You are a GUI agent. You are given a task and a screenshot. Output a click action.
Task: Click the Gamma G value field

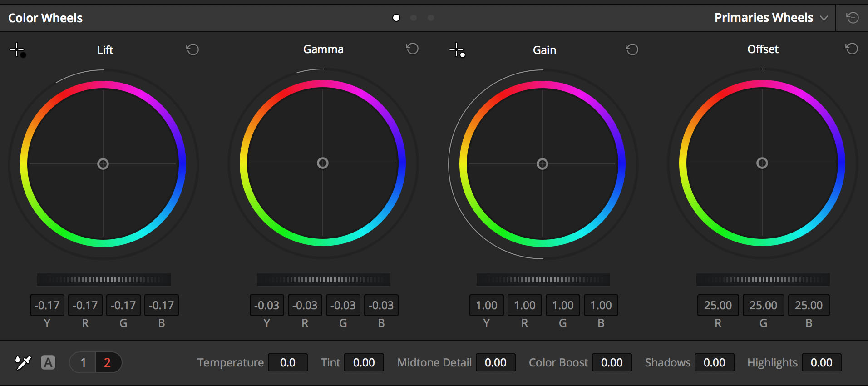[343, 305]
